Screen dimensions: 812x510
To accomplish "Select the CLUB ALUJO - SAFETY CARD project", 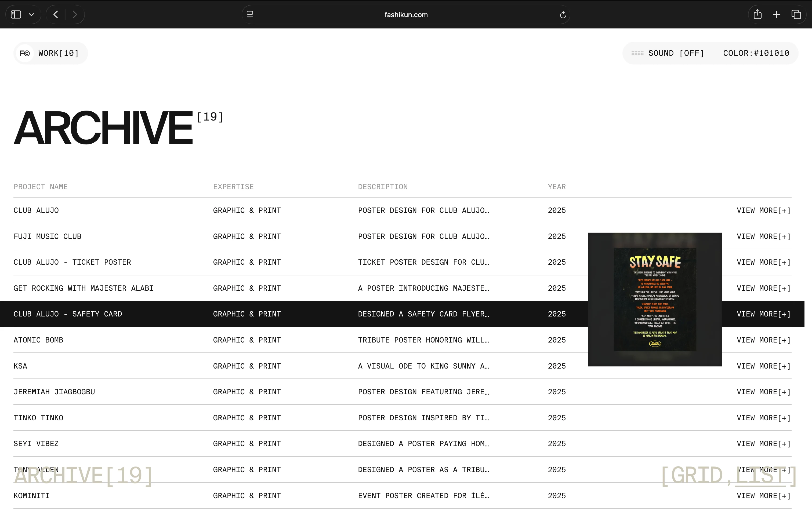I will pos(68,314).
